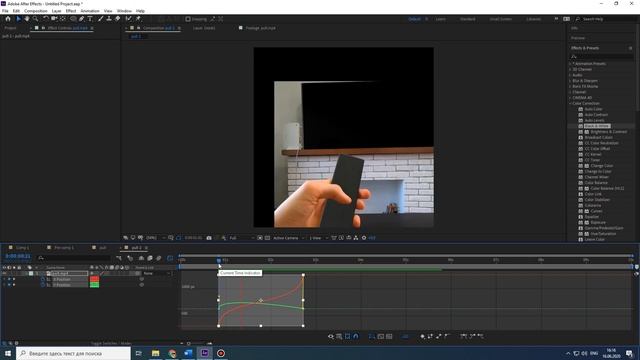The width and height of the screenshot is (640, 360).
Task: Click the Windows search box in taskbar
Action: coord(73,353)
